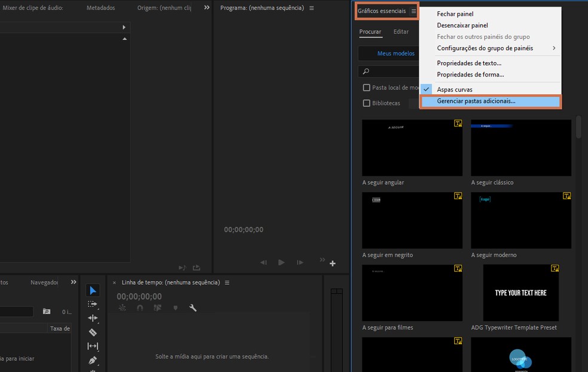Image resolution: width=588 pixels, height=372 pixels.
Task: Select the Razor tool
Action: (x=93, y=332)
